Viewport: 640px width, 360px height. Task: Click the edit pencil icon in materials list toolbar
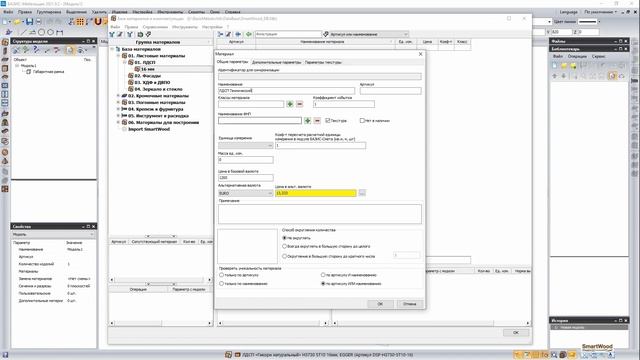point(229,34)
